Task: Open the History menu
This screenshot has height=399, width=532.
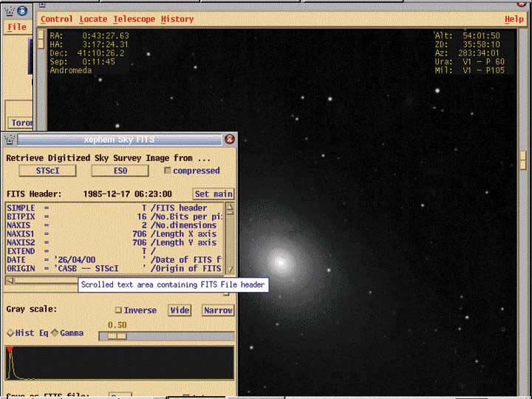Action: [177, 19]
